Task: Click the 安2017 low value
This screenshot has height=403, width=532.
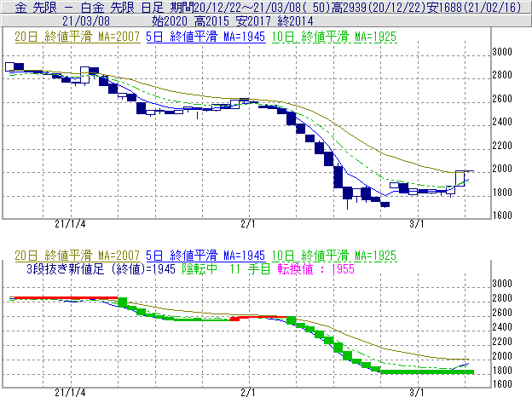Action: (x=254, y=21)
